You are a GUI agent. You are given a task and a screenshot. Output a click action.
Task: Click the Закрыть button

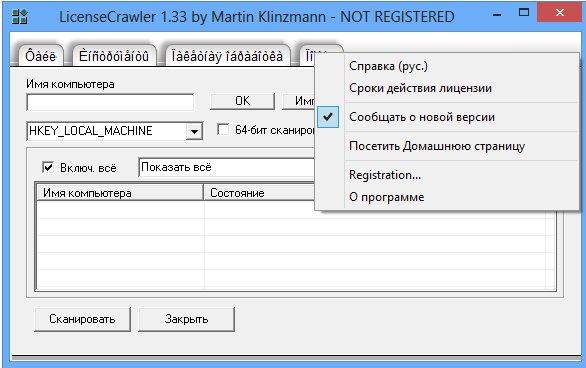(186, 319)
